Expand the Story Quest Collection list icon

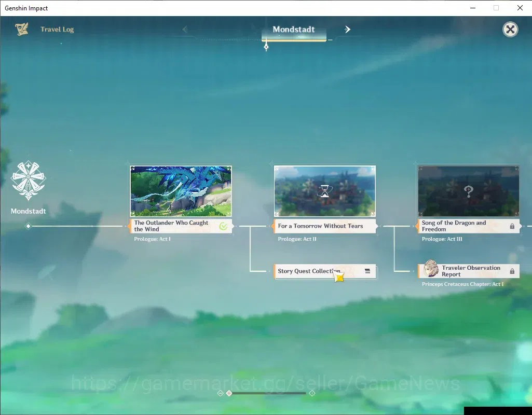367,271
